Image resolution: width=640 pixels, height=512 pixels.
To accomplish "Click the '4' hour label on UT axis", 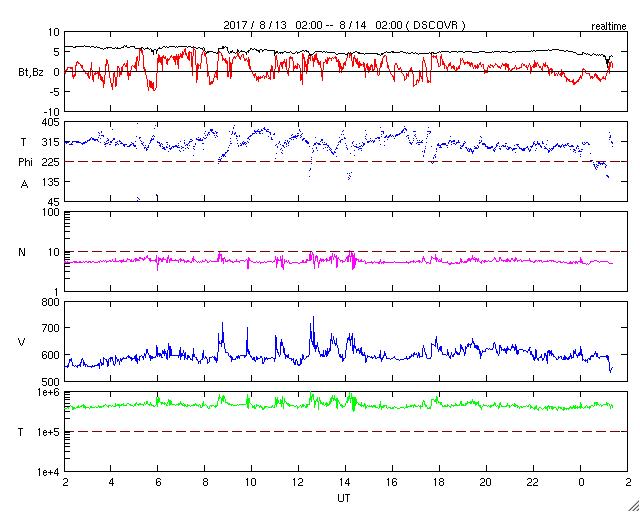I will [x=111, y=482].
